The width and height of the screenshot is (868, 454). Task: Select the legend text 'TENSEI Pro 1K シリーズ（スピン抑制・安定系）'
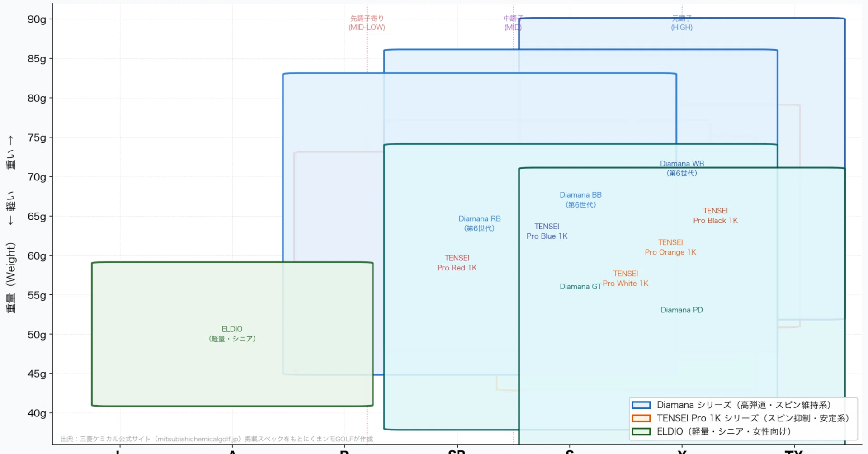click(753, 418)
